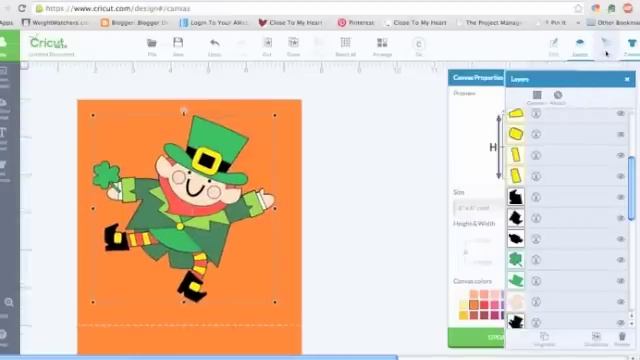Image resolution: width=640 pixels, height=360 pixels.
Task: Click the Pin It bookmarklet
Action: point(556,23)
